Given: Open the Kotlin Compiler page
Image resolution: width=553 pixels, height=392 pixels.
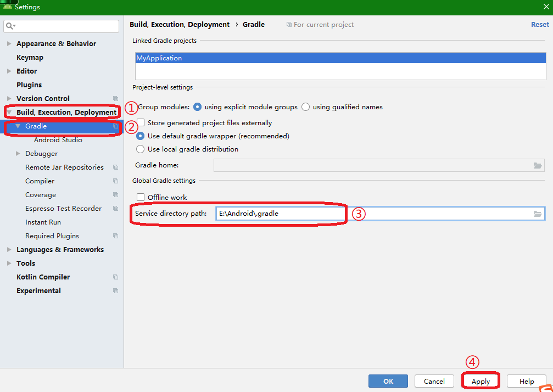Looking at the screenshot, I should pyautogui.click(x=43, y=277).
